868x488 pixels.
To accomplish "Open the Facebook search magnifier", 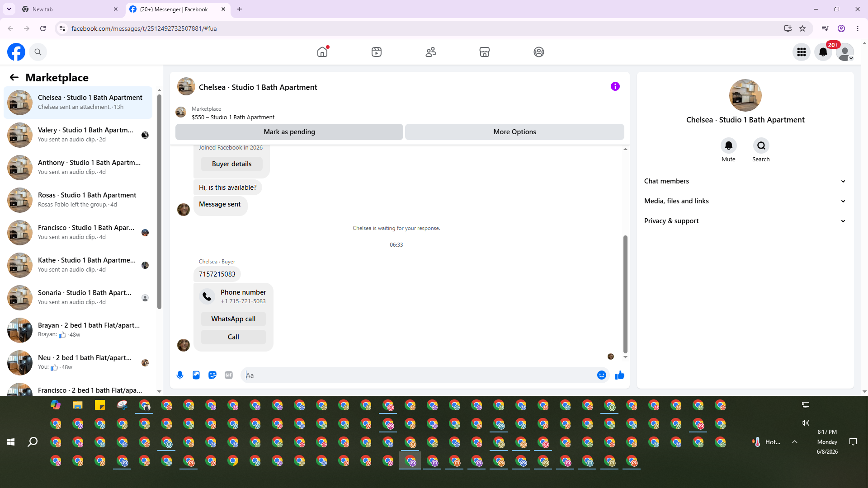I will 38,52.
